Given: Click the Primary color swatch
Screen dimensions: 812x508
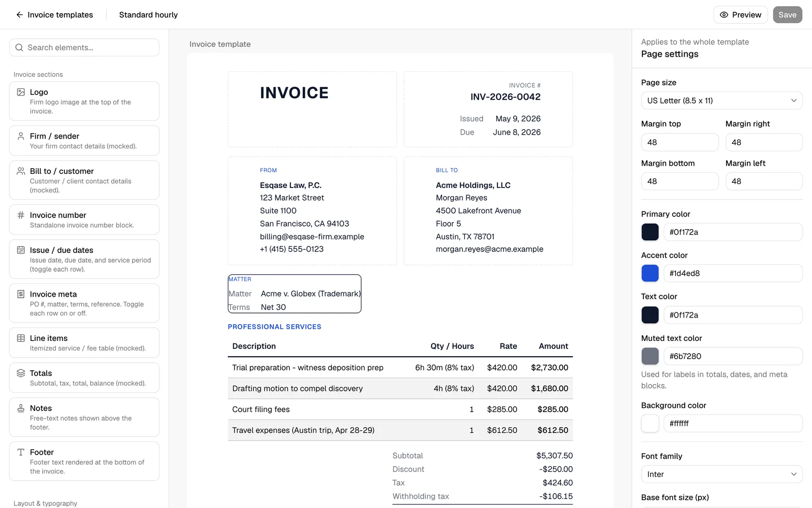Looking at the screenshot, I should point(650,232).
